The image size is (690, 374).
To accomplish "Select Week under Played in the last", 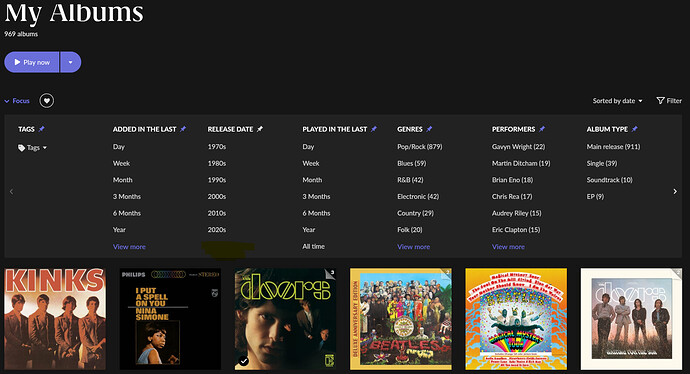I will pyautogui.click(x=311, y=163).
